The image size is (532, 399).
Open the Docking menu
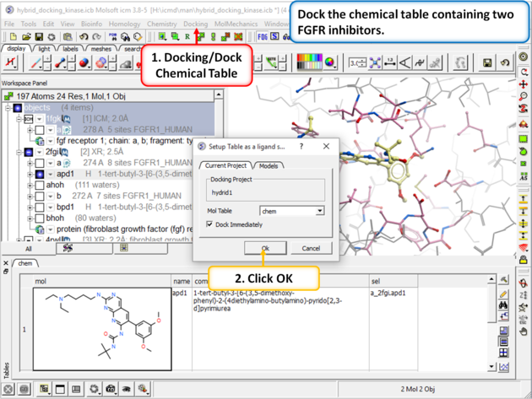click(x=195, y=24)
